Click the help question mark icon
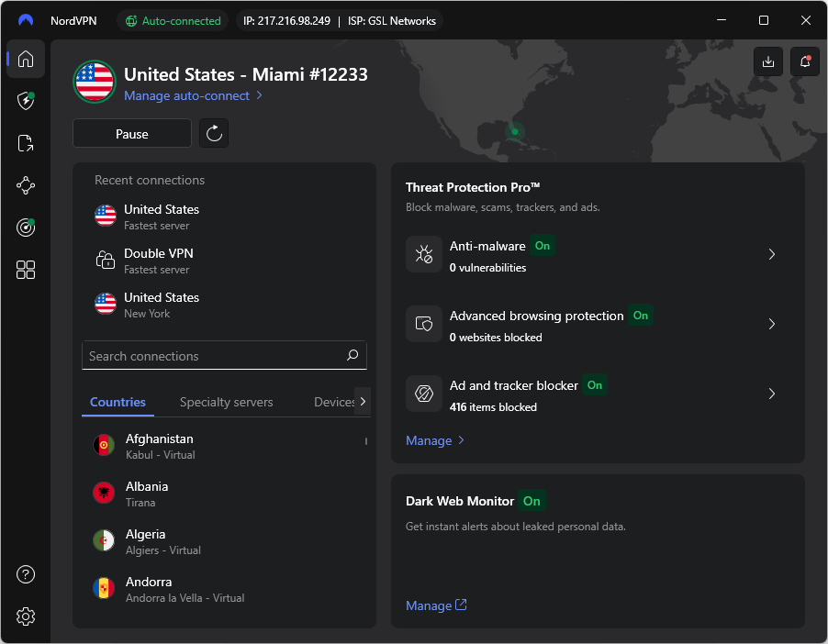828x644 pixels. click(25, 573)
